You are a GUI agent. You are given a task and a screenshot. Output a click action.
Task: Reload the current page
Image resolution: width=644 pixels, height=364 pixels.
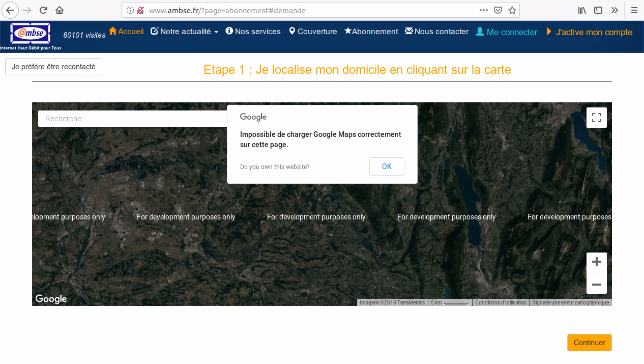click(x=44, y=10)
